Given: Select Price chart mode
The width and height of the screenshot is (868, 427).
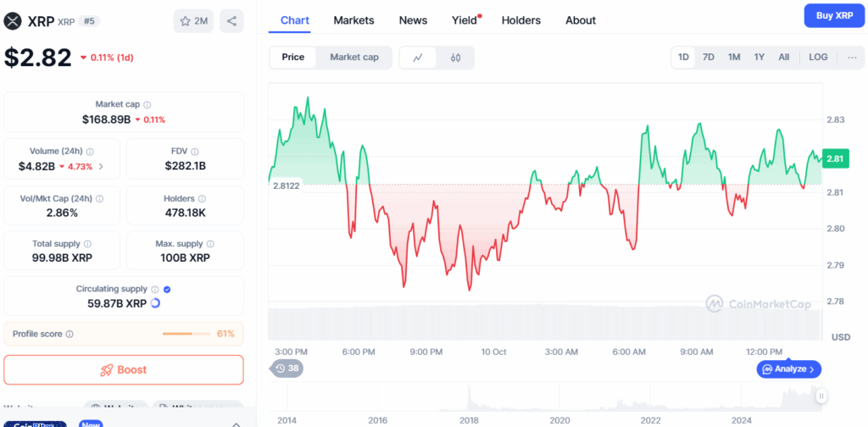Looking at the screenshot, I should tap(292, 58).
